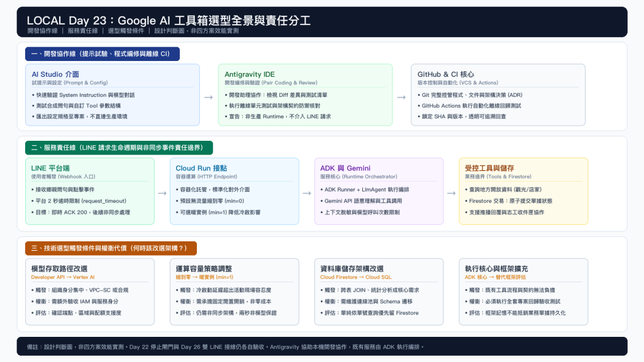Click bullet '觸發：組織身分集中、VPC-SC 或合規'
Image resolution: width=644 pixels, height=362 pixels.
point(80,290)
